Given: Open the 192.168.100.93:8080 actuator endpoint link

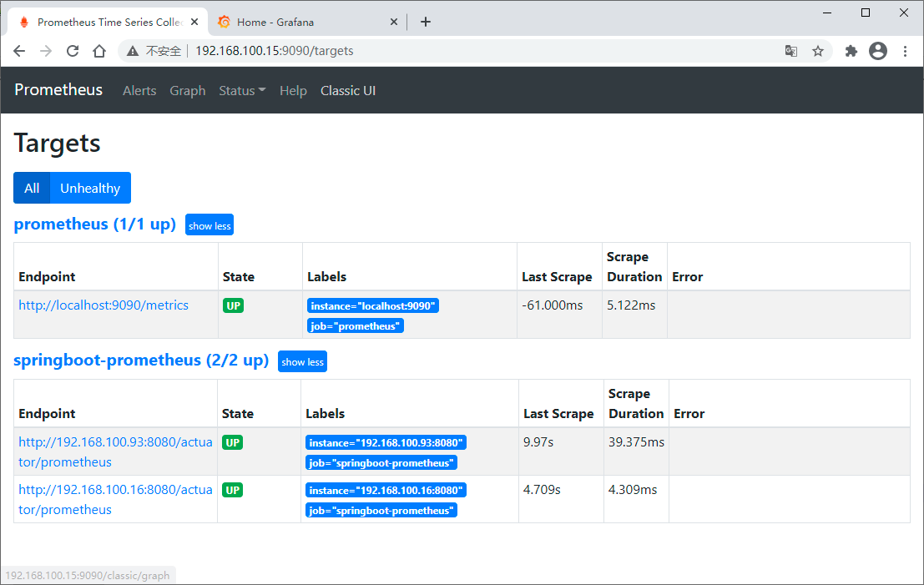Looking at the screenshot, I should click(115, 451).
